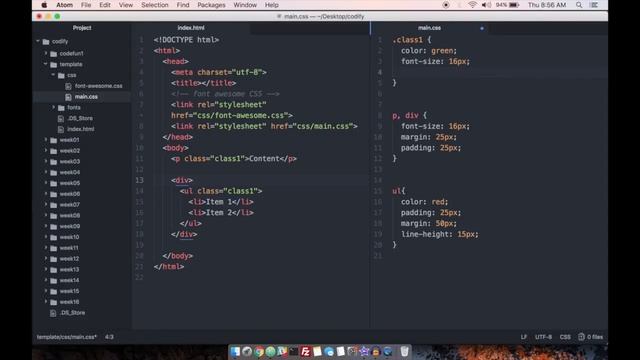Open Notes app in the dock

click(317, 351)
